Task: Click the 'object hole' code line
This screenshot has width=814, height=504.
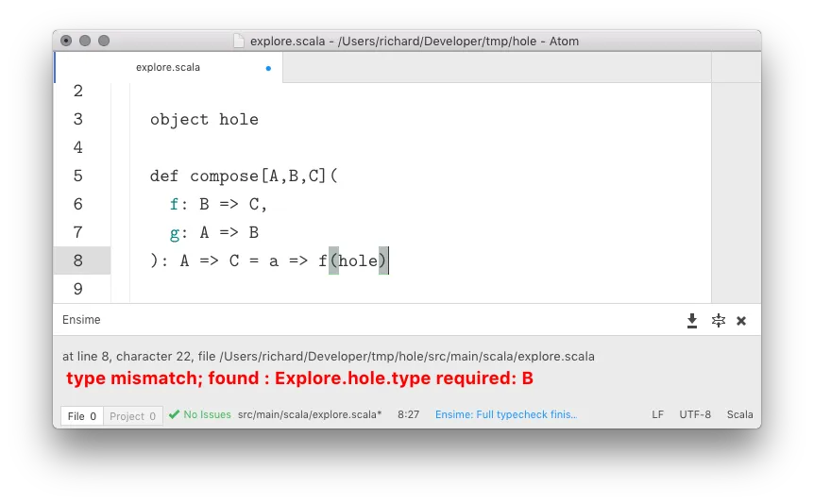Action: 204,119
